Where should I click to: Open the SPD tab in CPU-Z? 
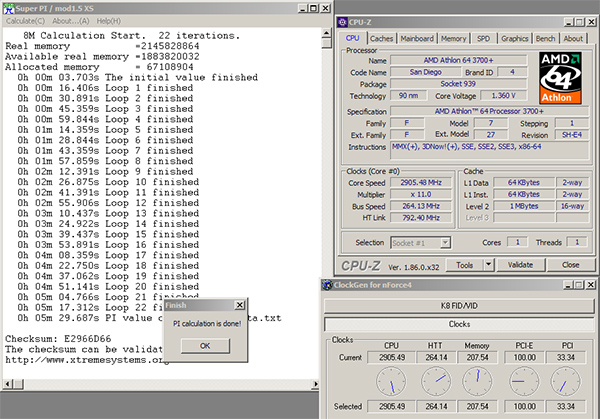[483, 39]
